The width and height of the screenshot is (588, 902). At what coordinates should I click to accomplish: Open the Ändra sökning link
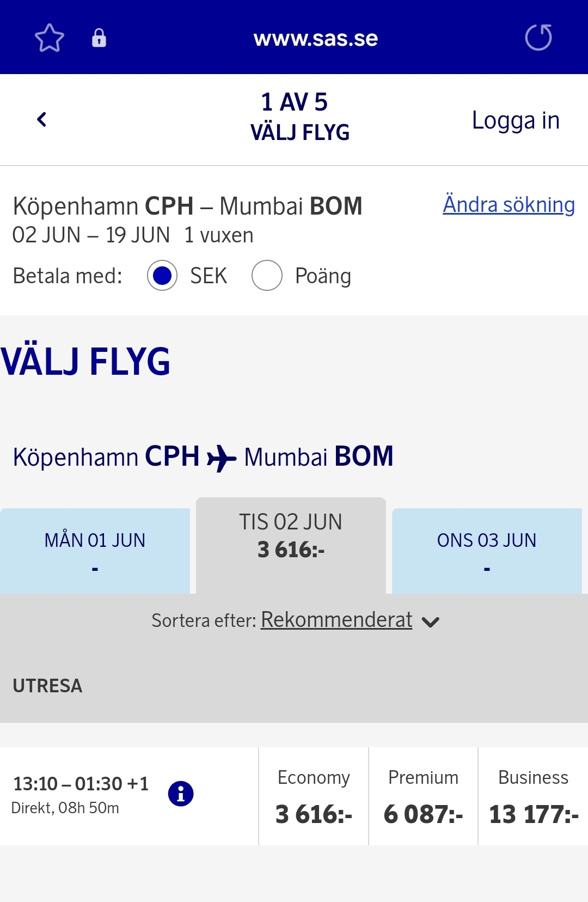[509, 205]
